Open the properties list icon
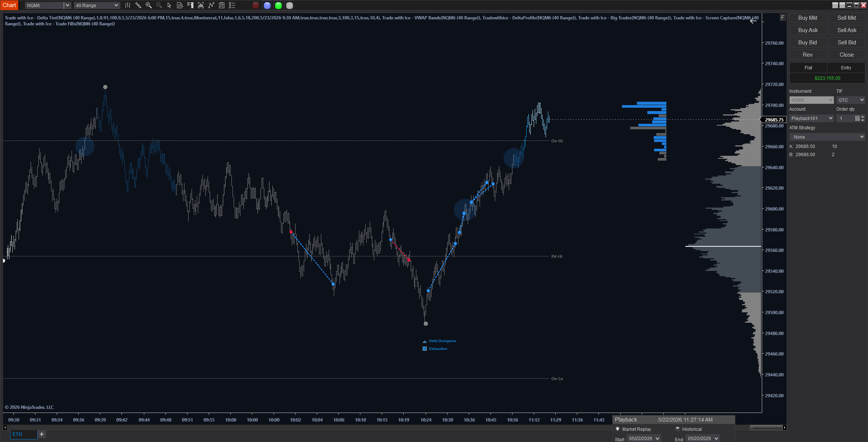The height and width of the screenshot is (442, 868). coord(232,5)
